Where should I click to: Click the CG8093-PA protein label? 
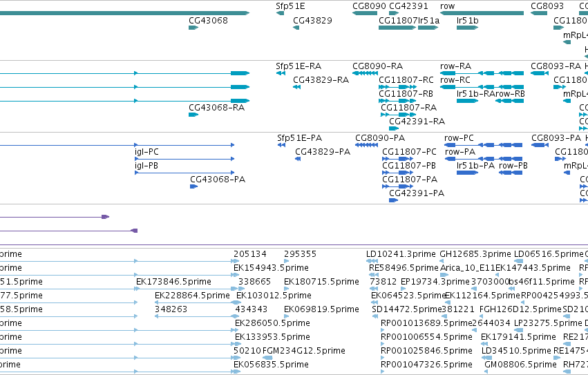coord(556,138)
